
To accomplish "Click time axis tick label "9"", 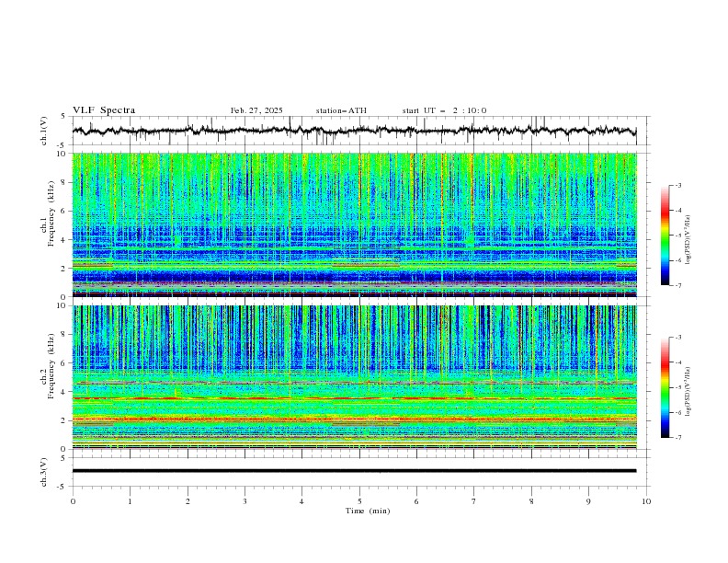I will (588, 501).
